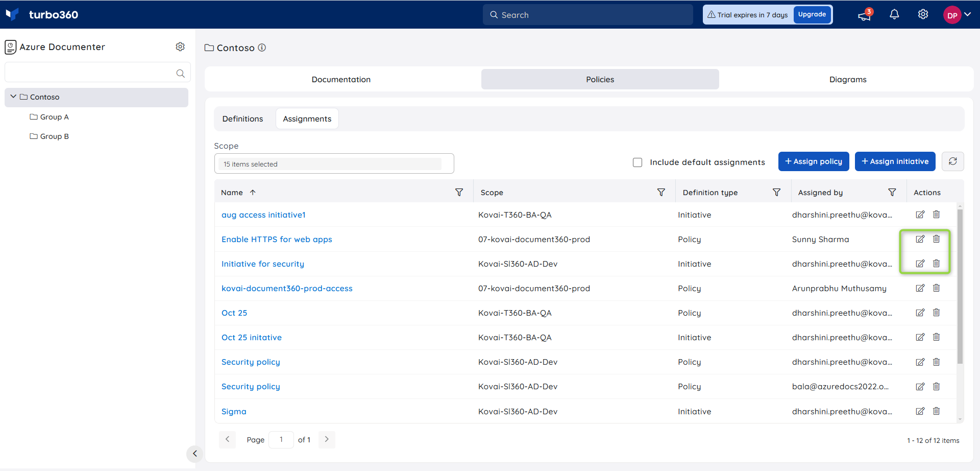Delete Enable HTTPS for web apps assignment
This screenshot has height=471, width=980.
[x=936, y=239]
